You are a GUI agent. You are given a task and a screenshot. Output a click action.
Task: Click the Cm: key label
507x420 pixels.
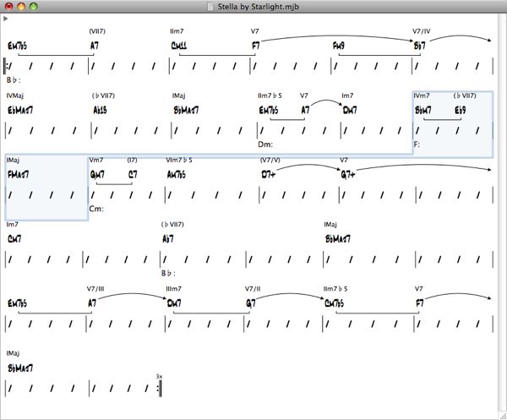(95, 209)
